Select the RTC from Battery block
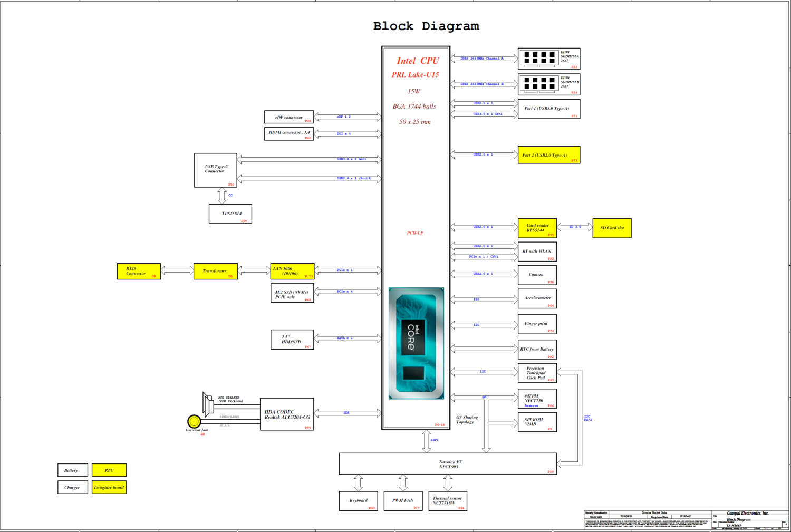The height and width of the screenshot is (532, 791). click(x=537, y=350)
